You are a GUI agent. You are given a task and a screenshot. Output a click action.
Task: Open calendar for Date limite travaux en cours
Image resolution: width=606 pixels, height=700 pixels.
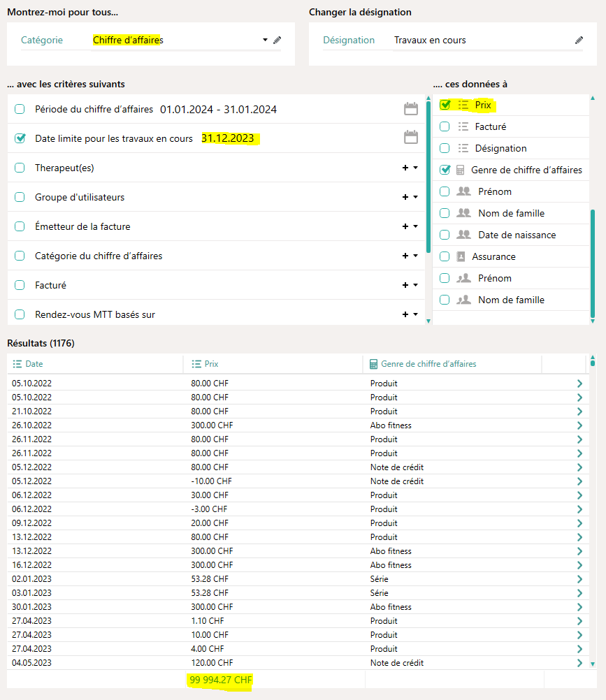click(411, 138)
